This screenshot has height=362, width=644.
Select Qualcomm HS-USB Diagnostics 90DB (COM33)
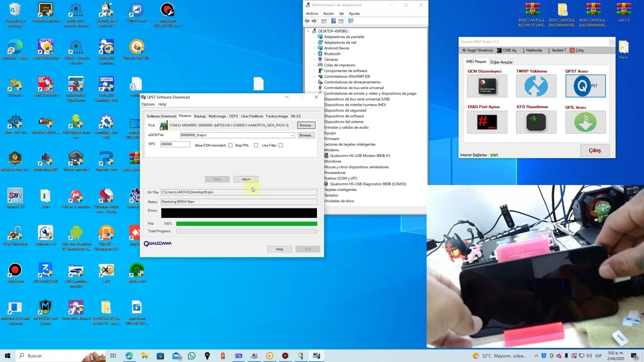point(368,184)
